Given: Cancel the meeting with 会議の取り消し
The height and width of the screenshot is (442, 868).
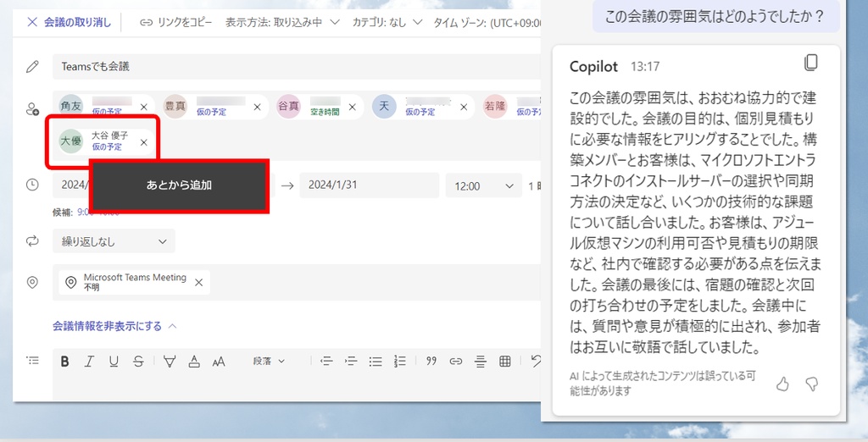Looking at the screenshot, I should click(70, 22).
